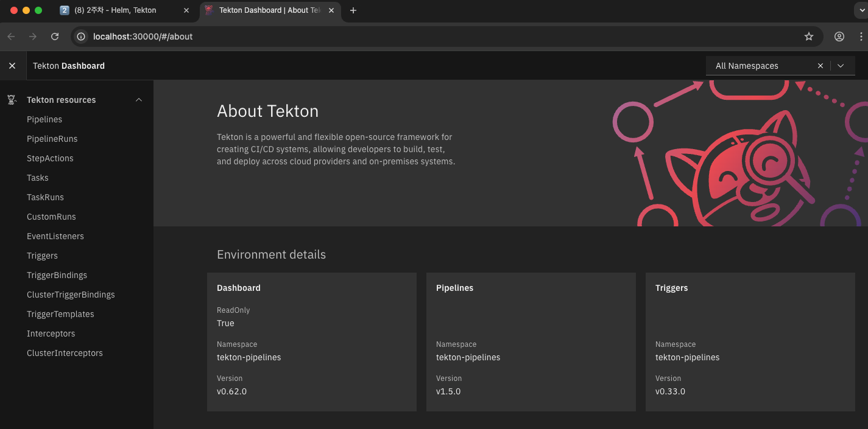Click tekton-pipelines namespace in Dashboard card
Image resolution: width=868 pixels, height=429 pixels.
[249, 357]
